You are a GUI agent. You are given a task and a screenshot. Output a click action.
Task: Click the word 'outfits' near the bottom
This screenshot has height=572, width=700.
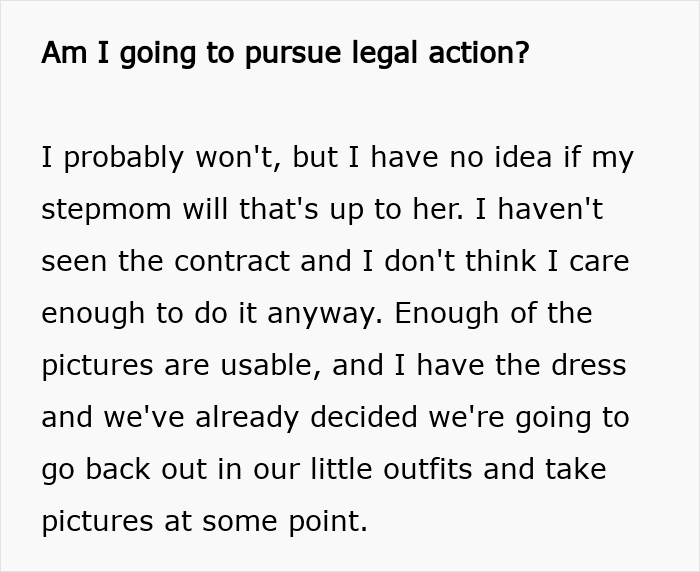click(x=427, y=469)
